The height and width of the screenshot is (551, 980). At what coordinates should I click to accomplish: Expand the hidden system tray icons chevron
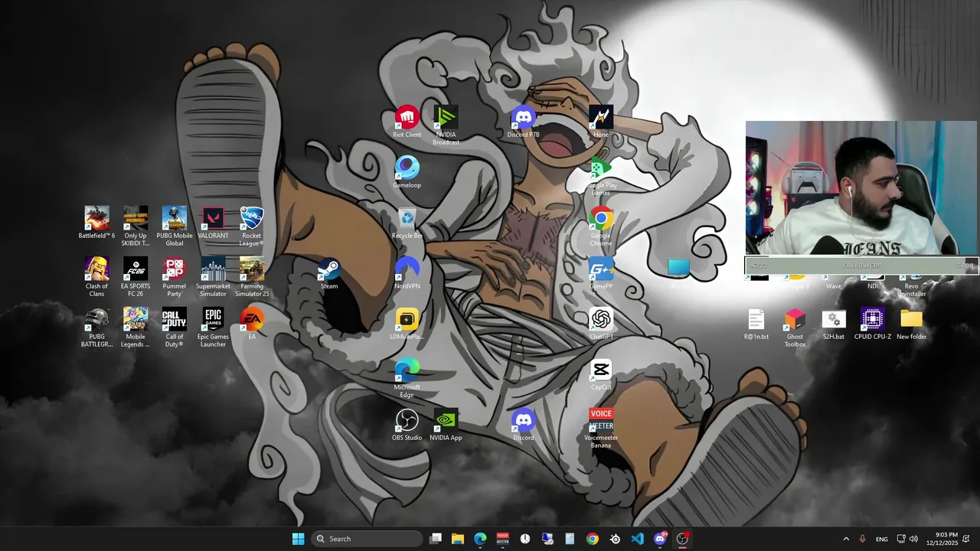tap(846, 539)
